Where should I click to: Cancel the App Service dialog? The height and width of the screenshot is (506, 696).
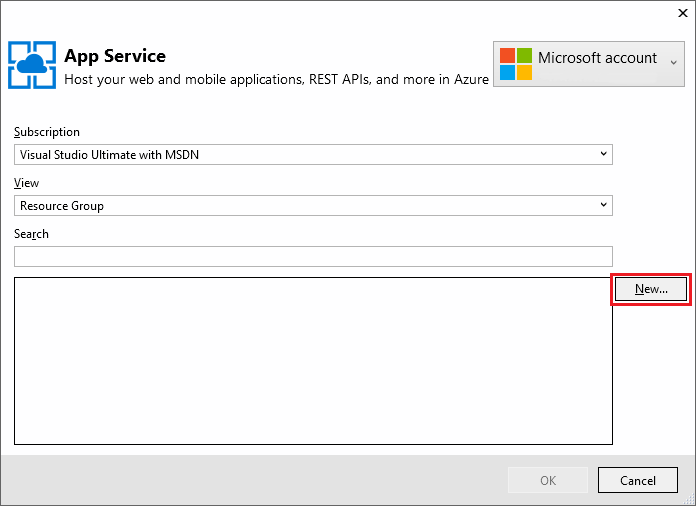(x=638, y=480)
